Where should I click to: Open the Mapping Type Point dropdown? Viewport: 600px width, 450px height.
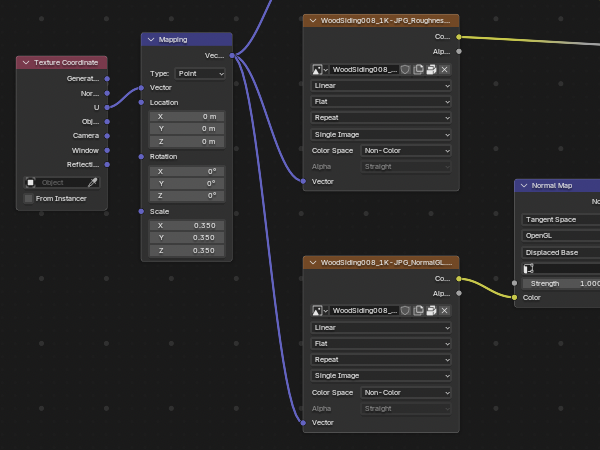click(200, 73)
